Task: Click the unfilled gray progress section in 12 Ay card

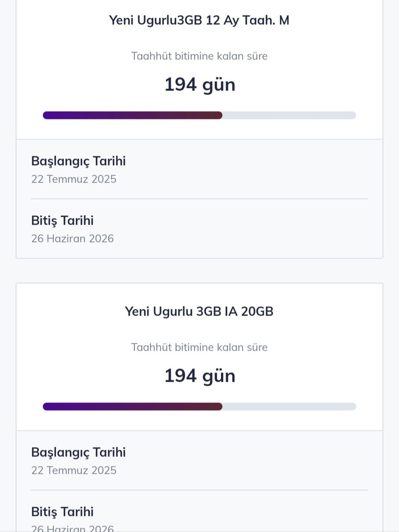Action: click(x=289, y=115)
